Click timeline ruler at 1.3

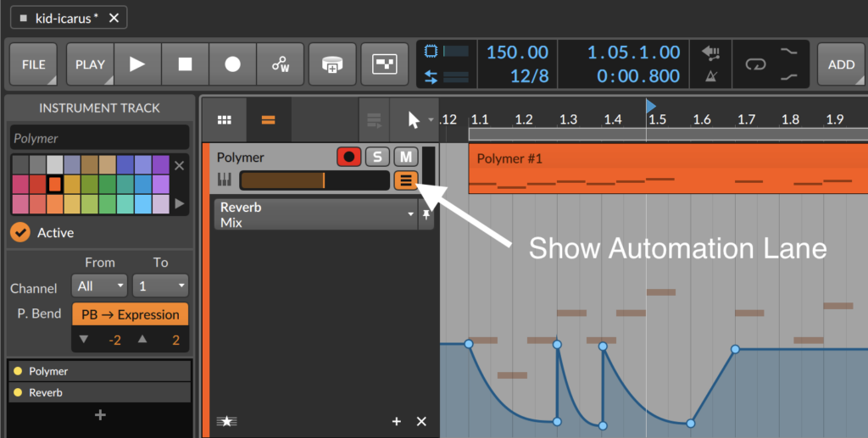click(x=568, y=119)
